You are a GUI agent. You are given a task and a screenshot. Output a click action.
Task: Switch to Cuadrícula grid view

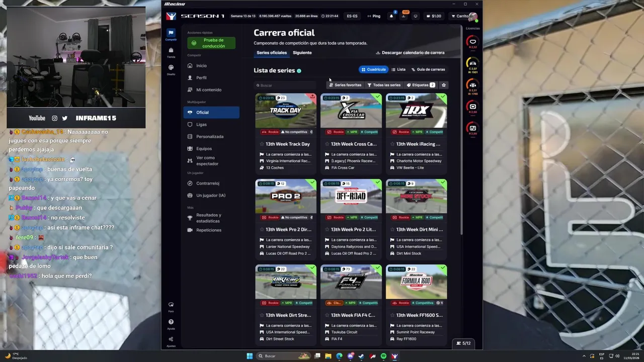point(373,69)
